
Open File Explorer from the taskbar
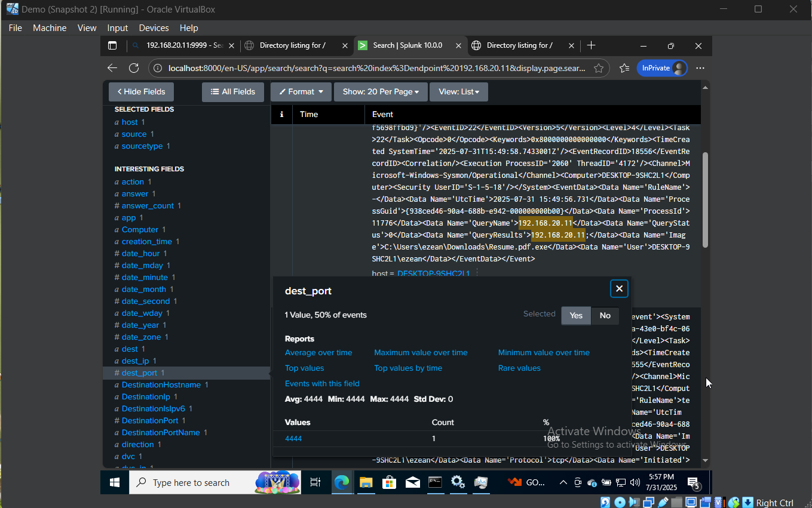pyautogui.click(x=366, y=482)
